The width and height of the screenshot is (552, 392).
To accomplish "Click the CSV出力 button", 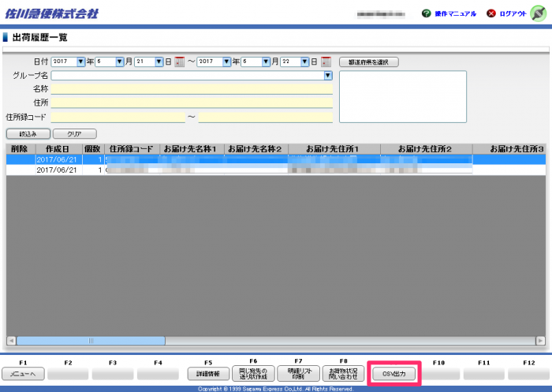I will point(394,374).
